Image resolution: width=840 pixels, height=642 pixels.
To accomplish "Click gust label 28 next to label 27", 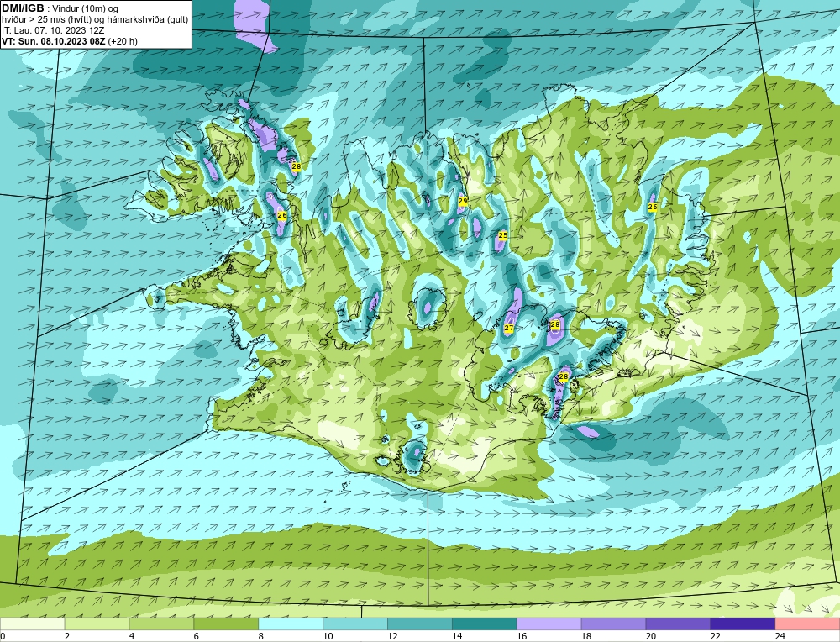I will [555, 324].
